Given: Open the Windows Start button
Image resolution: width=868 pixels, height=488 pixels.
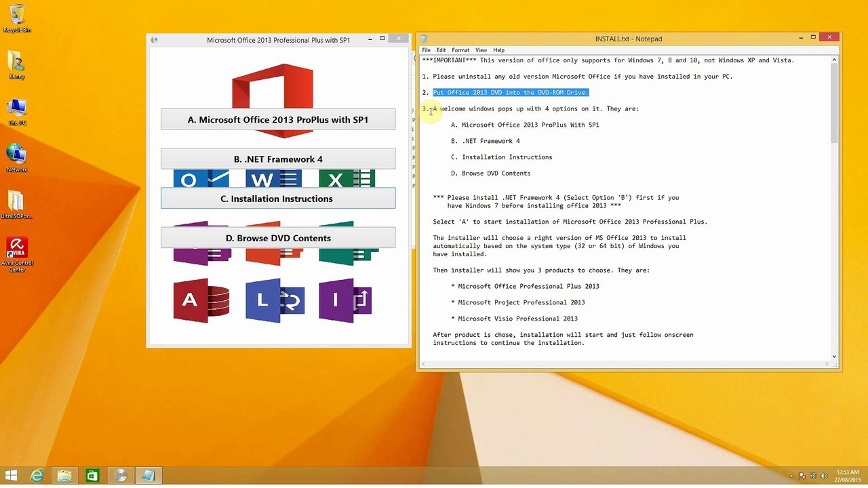Looking at the screenshot, I should click(x=12, y=476).
